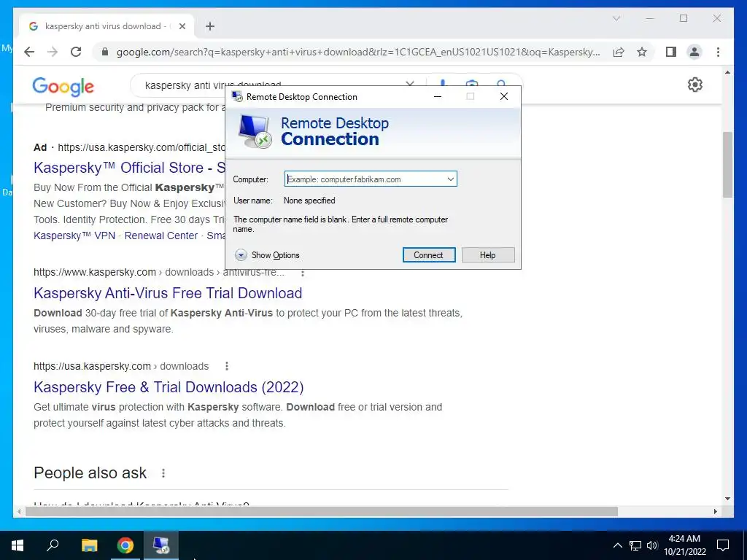Close the kaspersky anti virus download tab

point(182,26)
